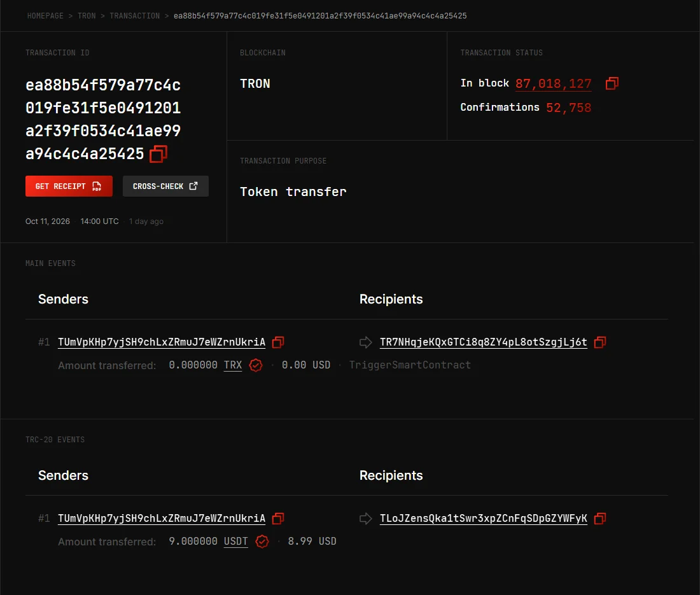Click the TRANSACTION PURPOSE label
Image resolution: width=700 pixels, height=595 pixels.
283,161
